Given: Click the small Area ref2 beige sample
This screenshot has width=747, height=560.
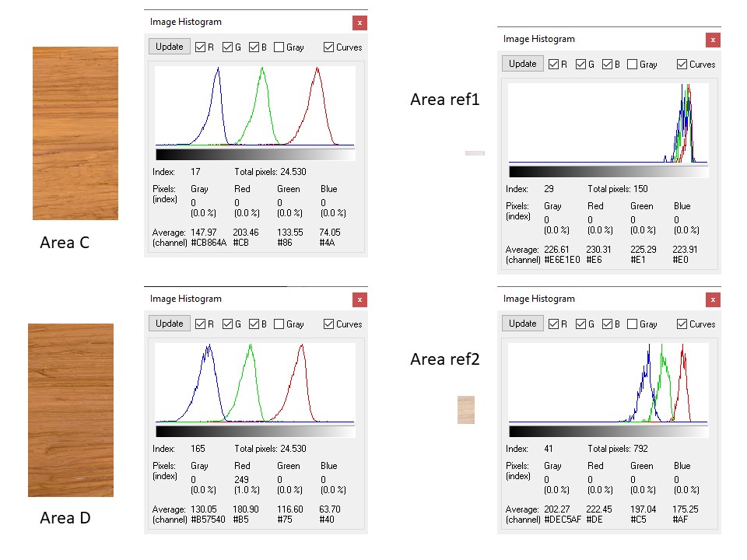Looking at the screenshot, I should tap(466, 410).
